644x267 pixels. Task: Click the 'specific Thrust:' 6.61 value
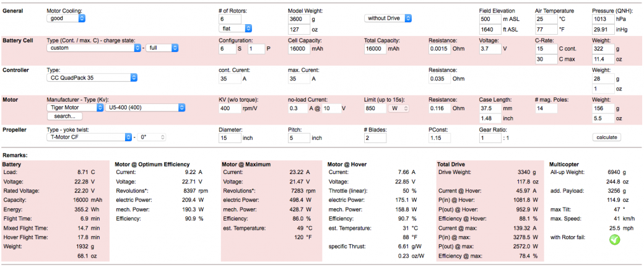(x=404, y=247)
